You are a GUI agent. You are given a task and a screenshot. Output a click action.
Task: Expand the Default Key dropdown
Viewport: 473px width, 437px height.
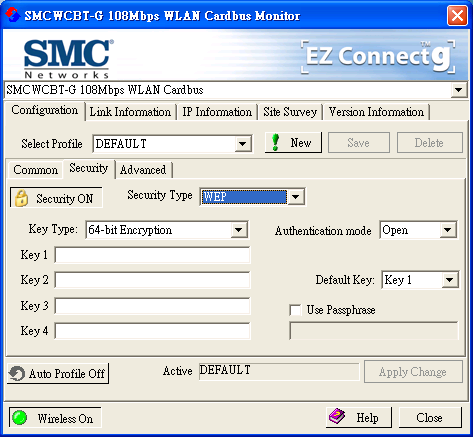450,280
